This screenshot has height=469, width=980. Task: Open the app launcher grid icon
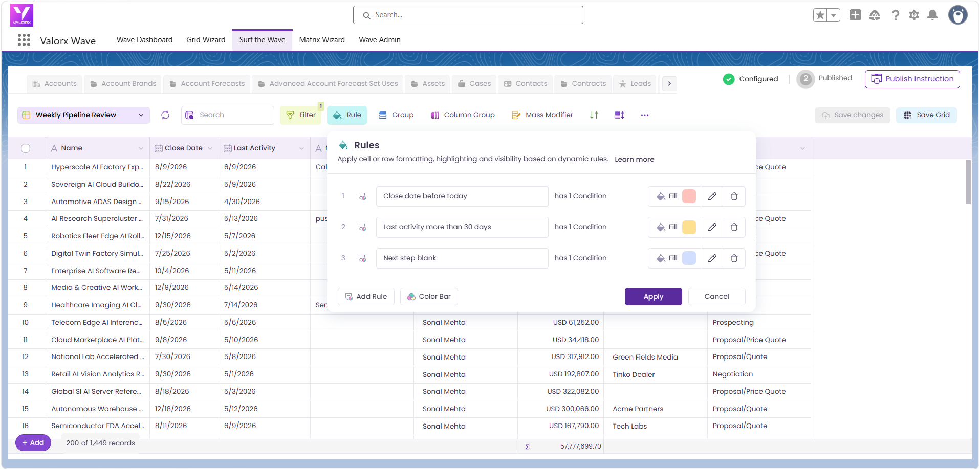click(24, 40)
